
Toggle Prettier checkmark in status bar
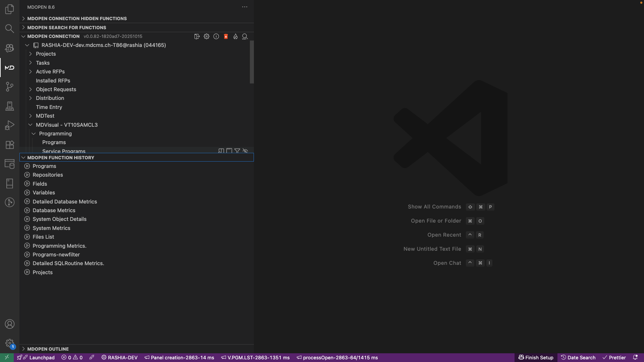[614, 357]
